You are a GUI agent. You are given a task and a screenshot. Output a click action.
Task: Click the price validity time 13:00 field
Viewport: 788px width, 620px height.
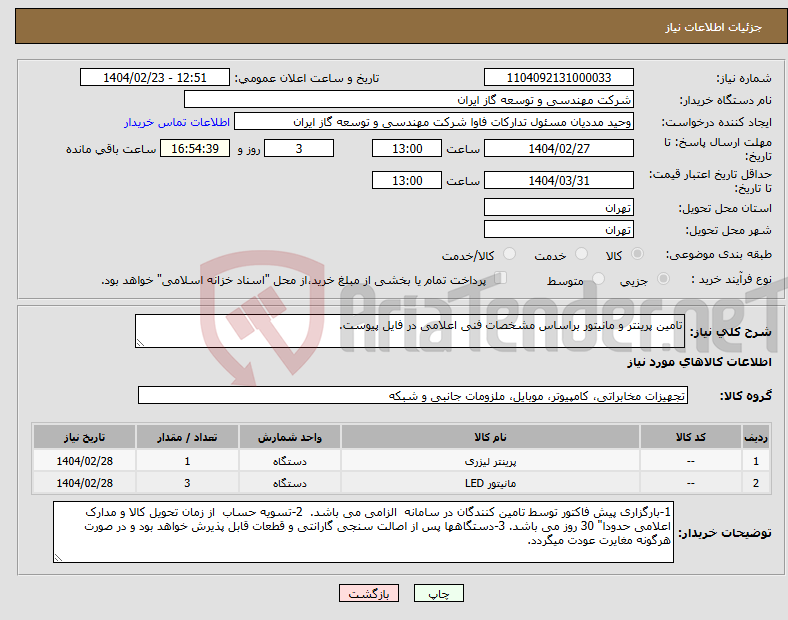coord(407,180)
